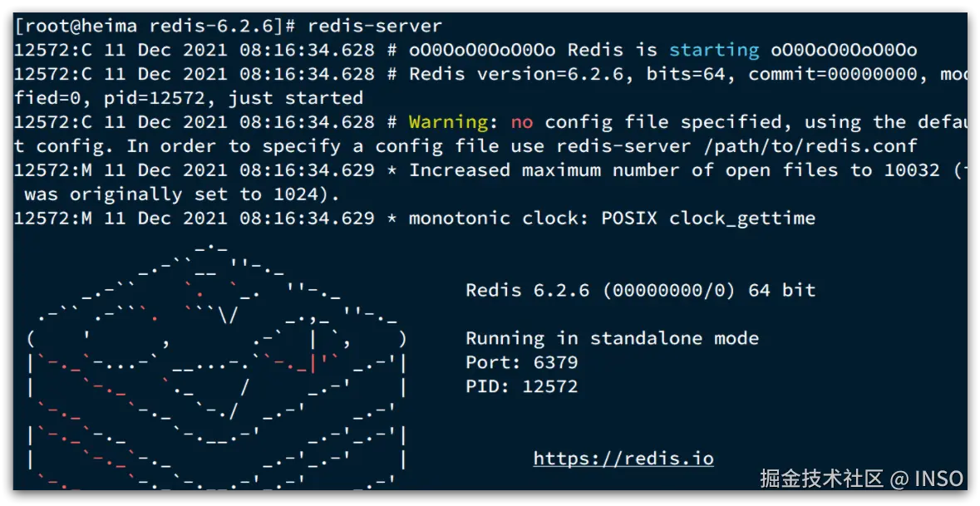
Task: Click 'monotonic clock: POSIX clock_gettime' text
Action: click(x=612, y=219)
